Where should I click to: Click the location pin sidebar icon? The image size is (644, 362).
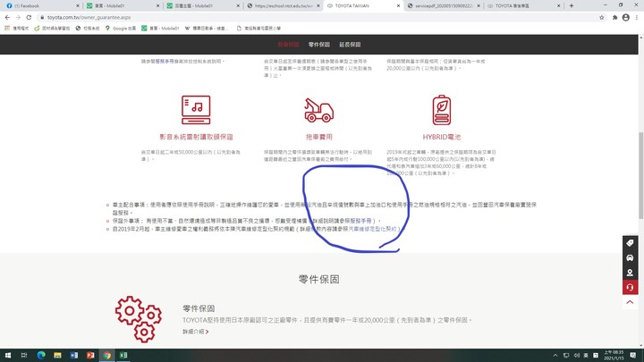tap(630, 273)
